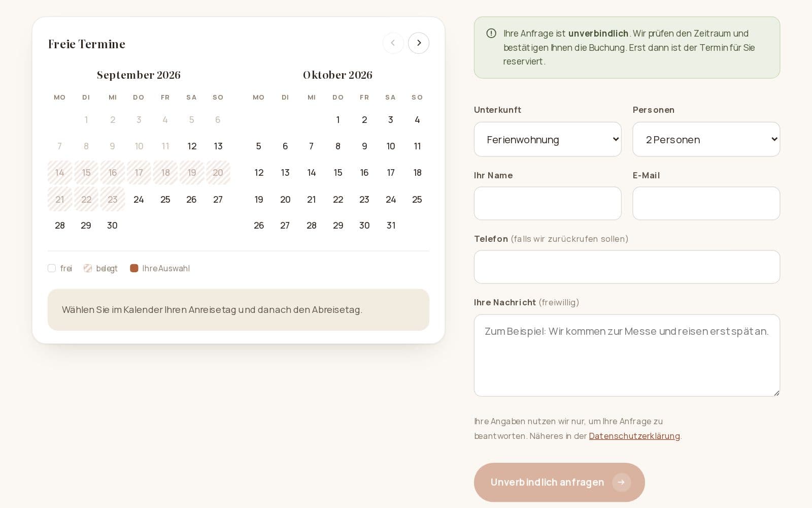Click the word 'unverbindlich' in the notice

pos(598,34)
